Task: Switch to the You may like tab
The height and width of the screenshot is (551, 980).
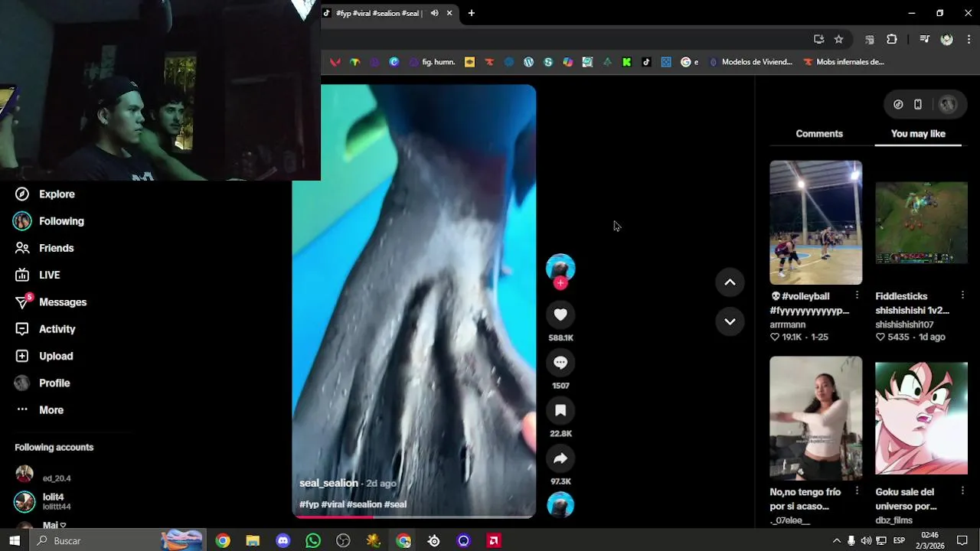Action: 918,134
